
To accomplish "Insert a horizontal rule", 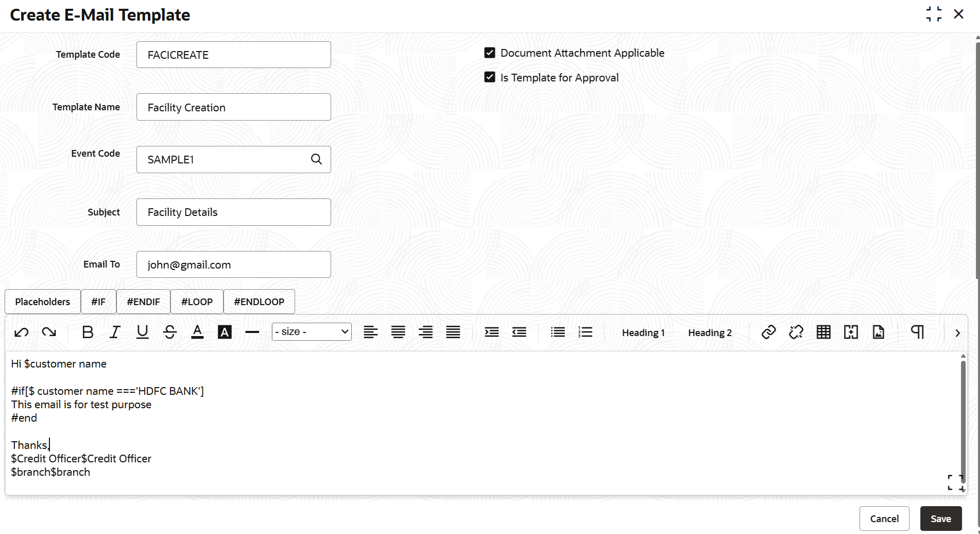I will 252,332.
